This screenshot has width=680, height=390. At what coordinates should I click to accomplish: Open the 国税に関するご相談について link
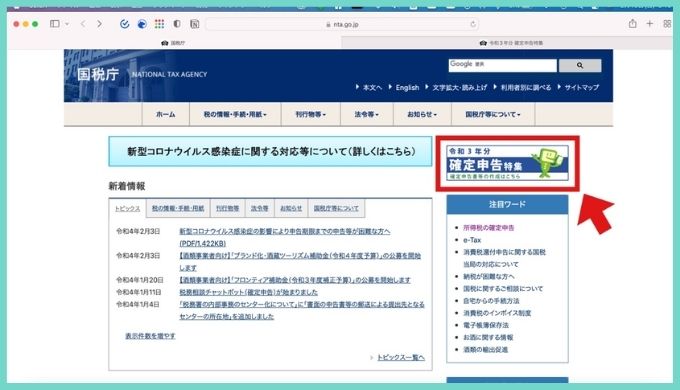503,288
